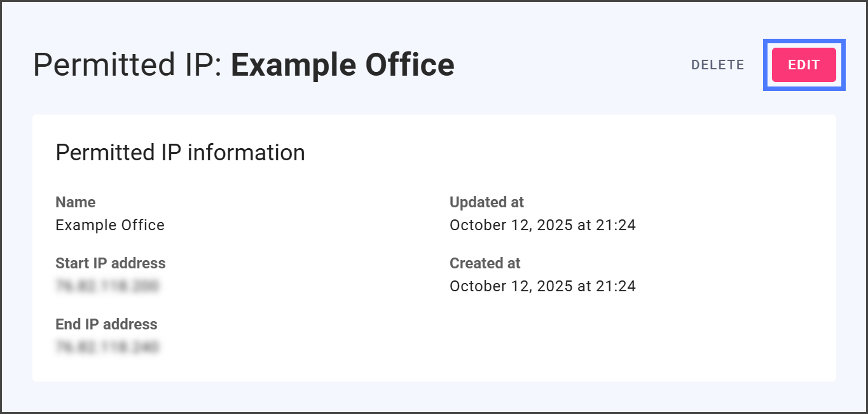
Task: Click the pink EDIT button
Action: pyautogui.click(x=804, y=65)
